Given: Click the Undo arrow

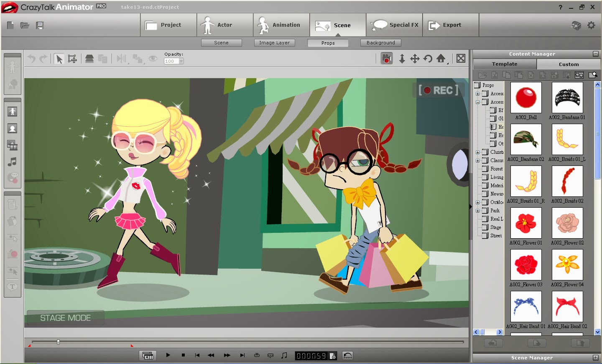Looking at the screenshot, I should pyautogui.click(x=32, y=59).
